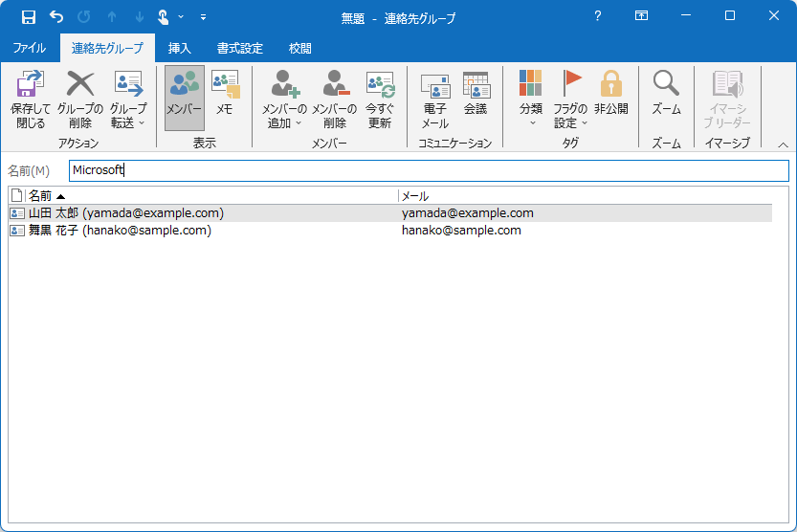Open グループ転送 dropdown
797x532 pixels.
pyautogui.click(x=128, y=100)
